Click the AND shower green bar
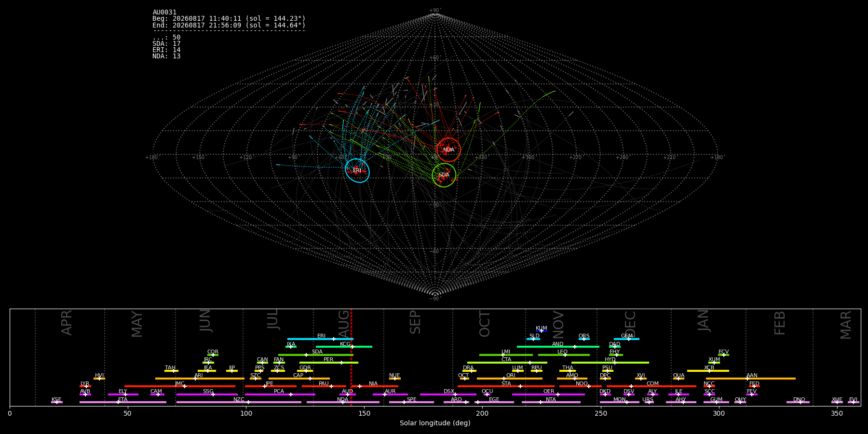The image size is (868, 434). pos(558,347)
